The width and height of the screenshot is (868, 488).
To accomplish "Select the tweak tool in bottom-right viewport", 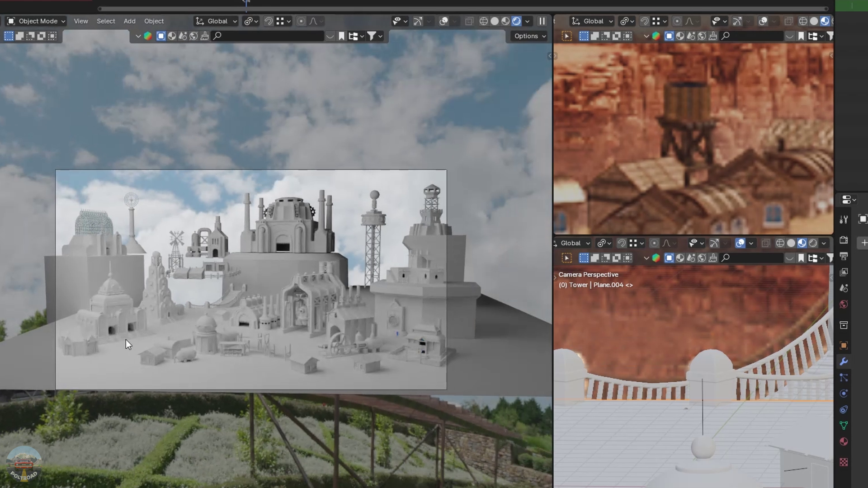I will (x=566, y=258).
